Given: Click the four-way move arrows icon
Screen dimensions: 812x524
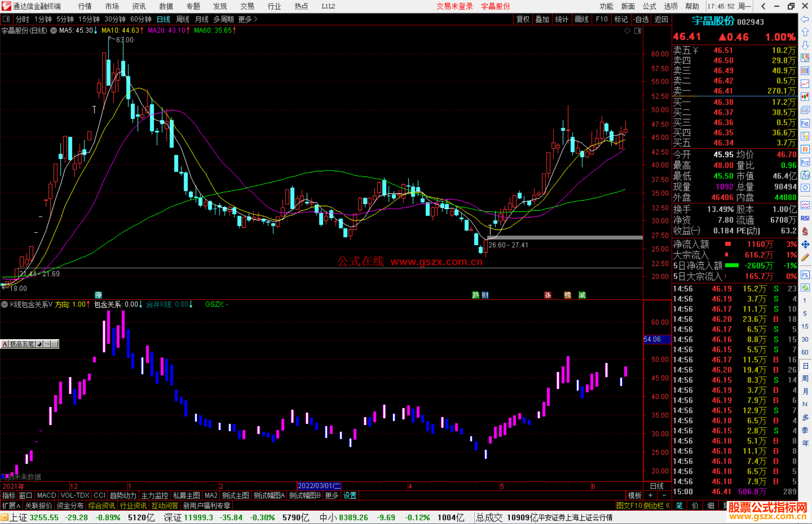Looking at the screenshot, I should (805, 245).
